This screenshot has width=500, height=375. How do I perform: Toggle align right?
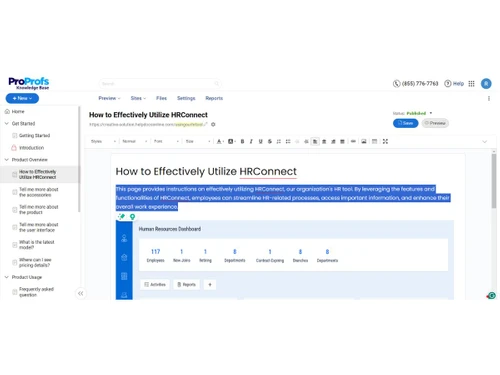click(333, 141)
